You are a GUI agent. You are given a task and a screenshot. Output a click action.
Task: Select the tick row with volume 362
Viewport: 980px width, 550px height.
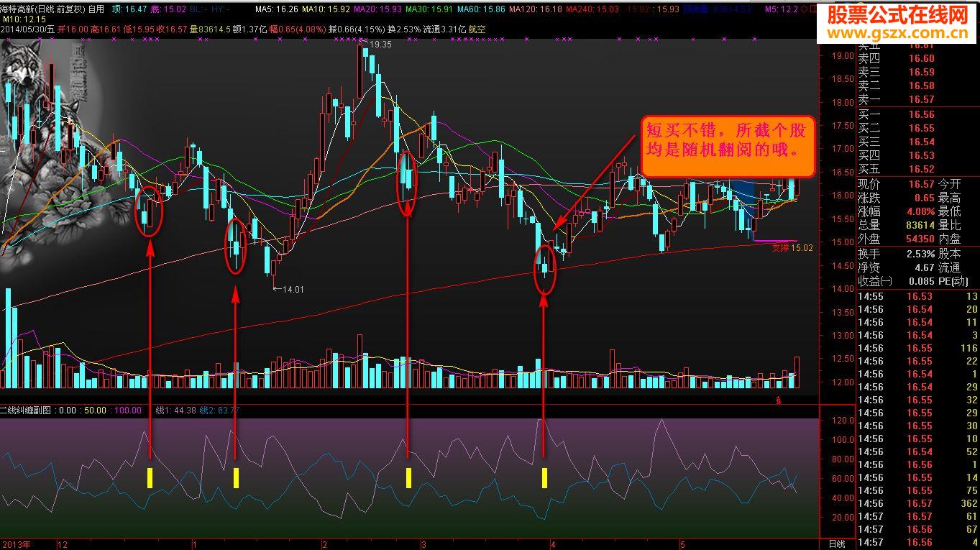click(x=917, y=504)
